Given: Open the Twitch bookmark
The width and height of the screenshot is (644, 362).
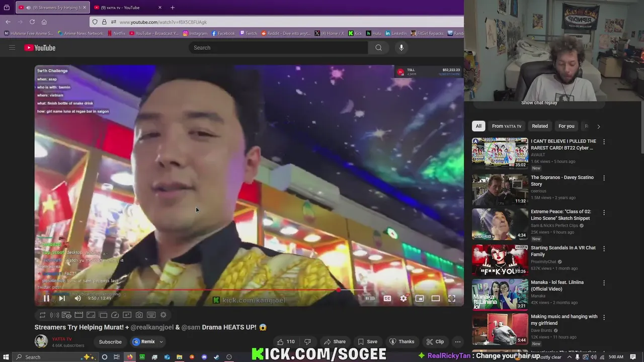Looking at the screenshot, I should click(x=248, y=33).
